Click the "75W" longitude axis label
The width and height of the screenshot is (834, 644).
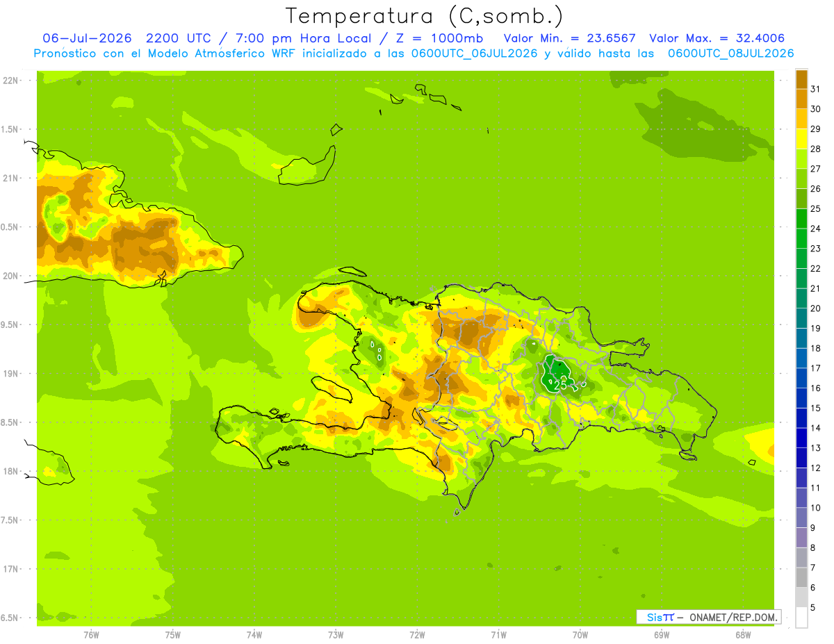173,635
